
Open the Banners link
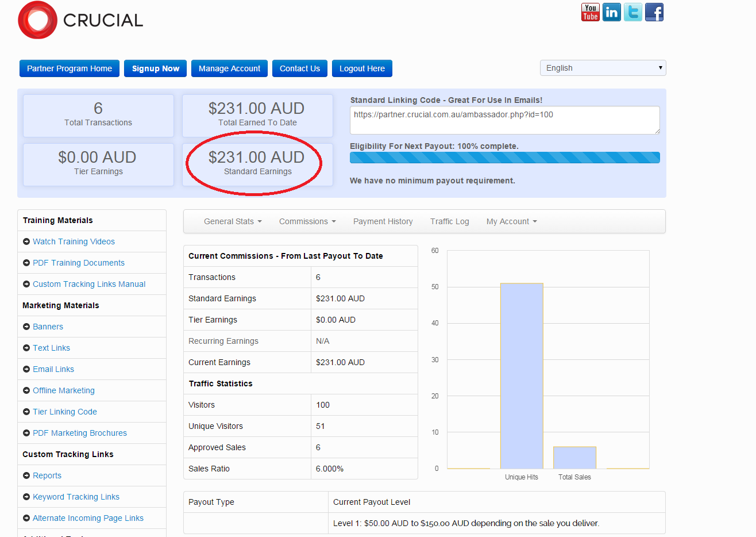pos(48,327)
